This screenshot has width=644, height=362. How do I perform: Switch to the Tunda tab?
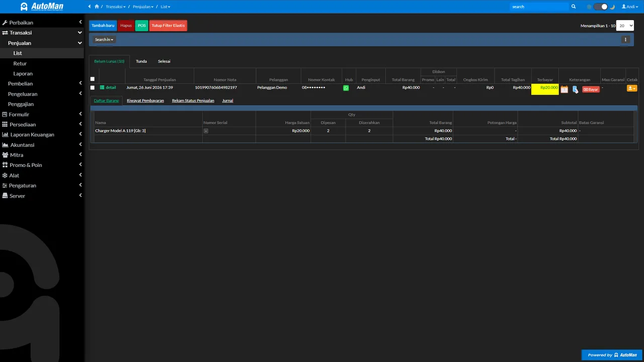tap(141, 61)
